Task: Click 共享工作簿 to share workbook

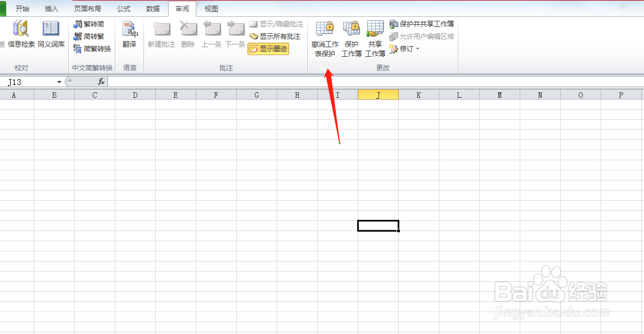Action: 375,38
